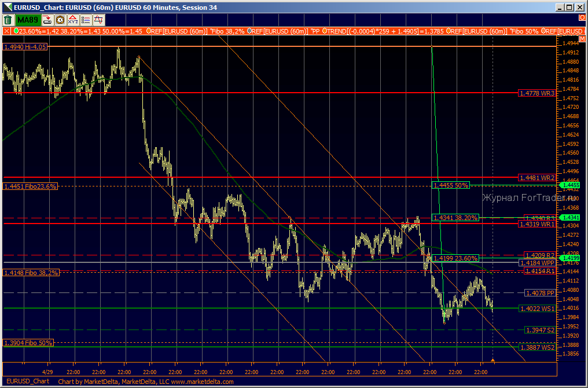Viewport: 588px width, 388px height.
Task: Click the trash can delete icon
Action: point(8,20)
